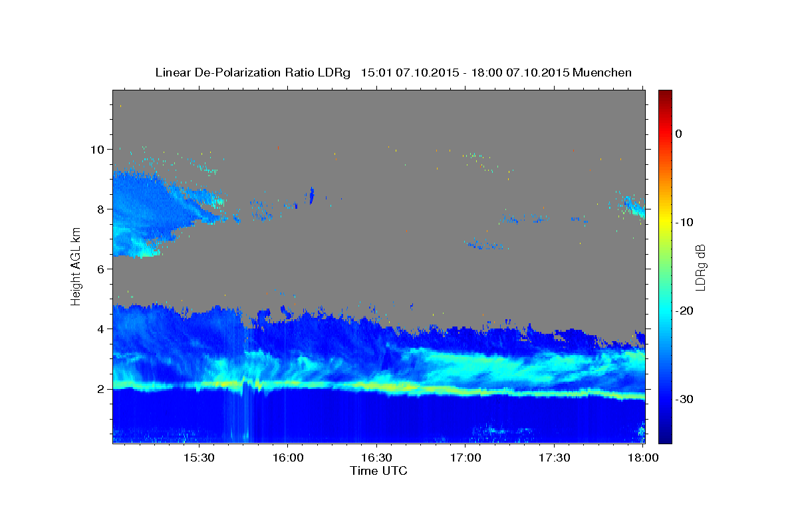The width and height of the screenshot is (798, 532).
Task: Click the "LDRg dB" colorbar label
Action: [x=700, y=267]
